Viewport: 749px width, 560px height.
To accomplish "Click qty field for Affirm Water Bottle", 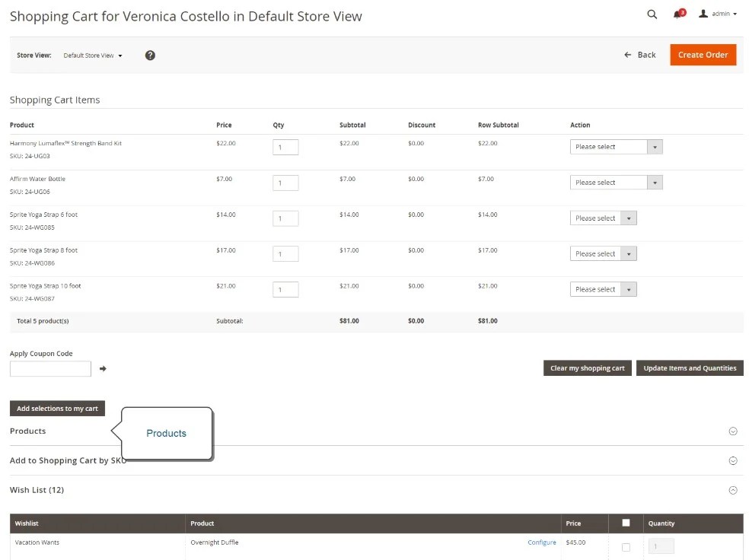I will (x=285, y=183).
